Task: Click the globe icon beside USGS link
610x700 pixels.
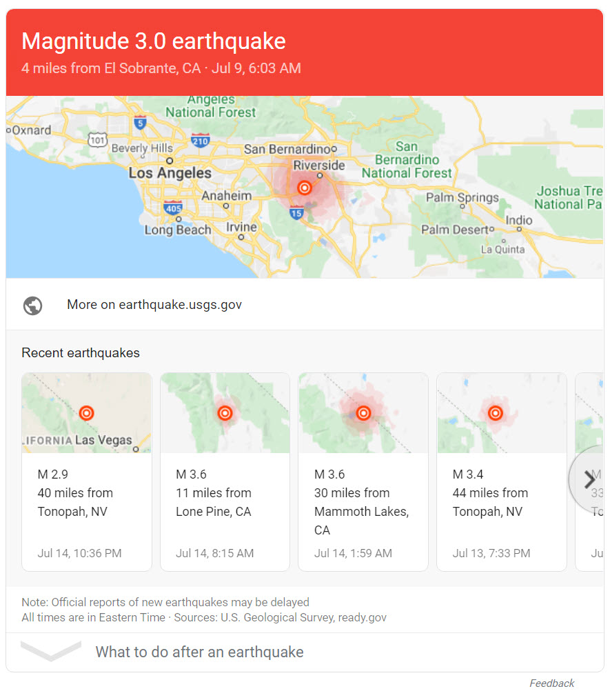Action: click(x=32, y=305)
